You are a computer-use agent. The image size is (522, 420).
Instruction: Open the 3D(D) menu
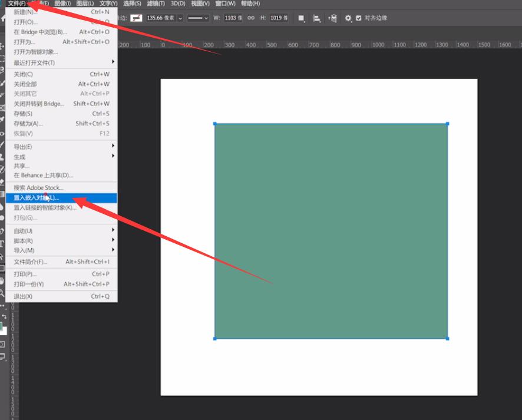click(178, 4)
